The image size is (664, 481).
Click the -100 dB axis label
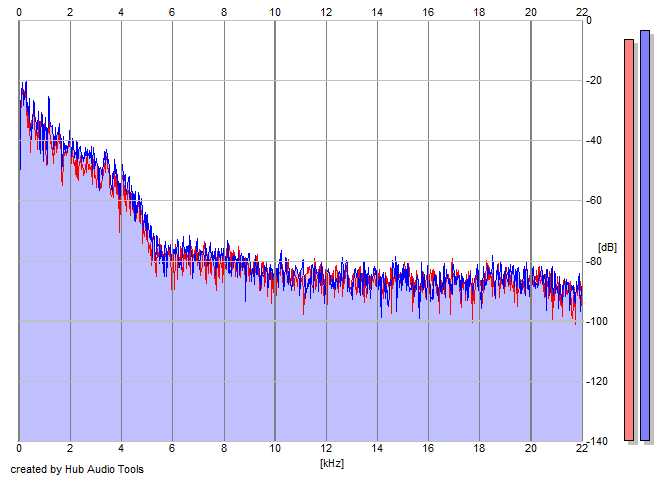pyautogui.click(x=596, y=321)
